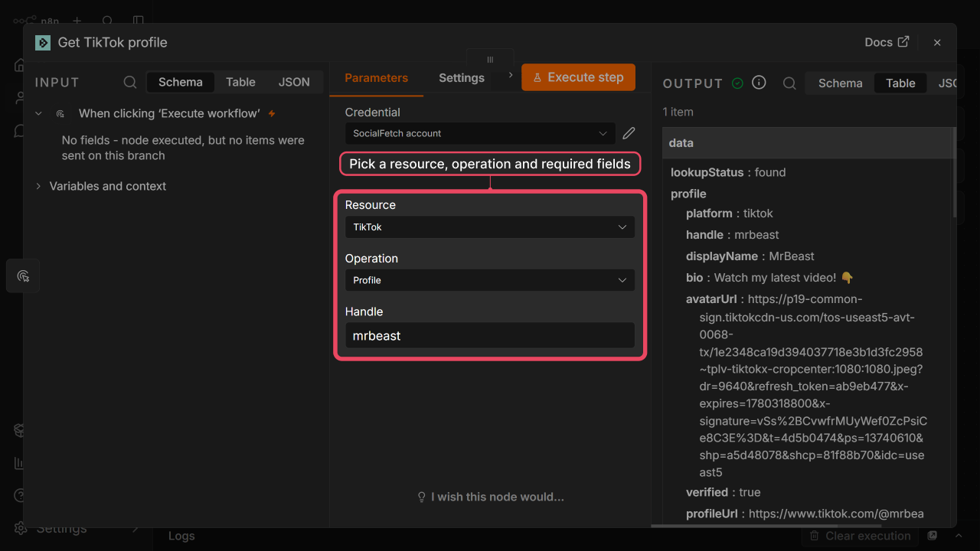Close the Get TikTok profile panel
This screenshot has height=551, width=980.
pos(937,43)
